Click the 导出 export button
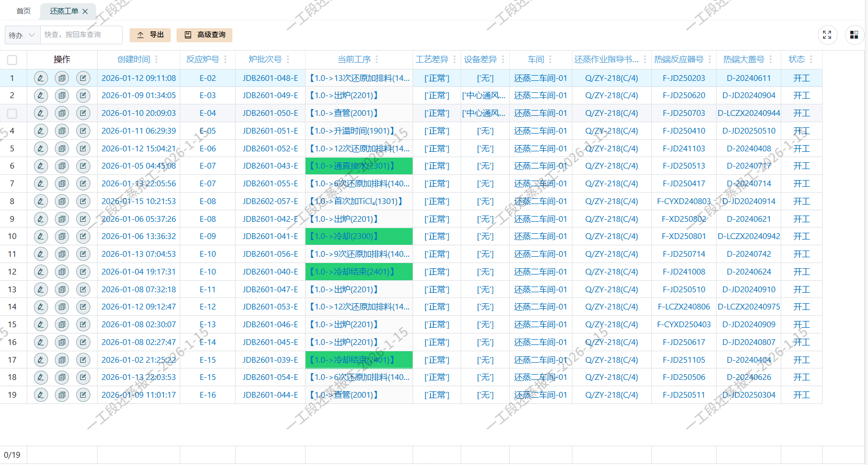The height and width of the screenshot is (465, 868). pos(150,35)
